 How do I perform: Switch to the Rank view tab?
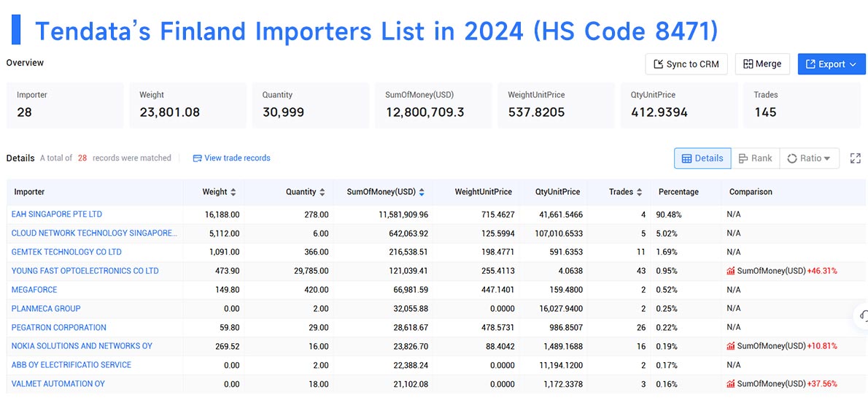coord(755,158)
